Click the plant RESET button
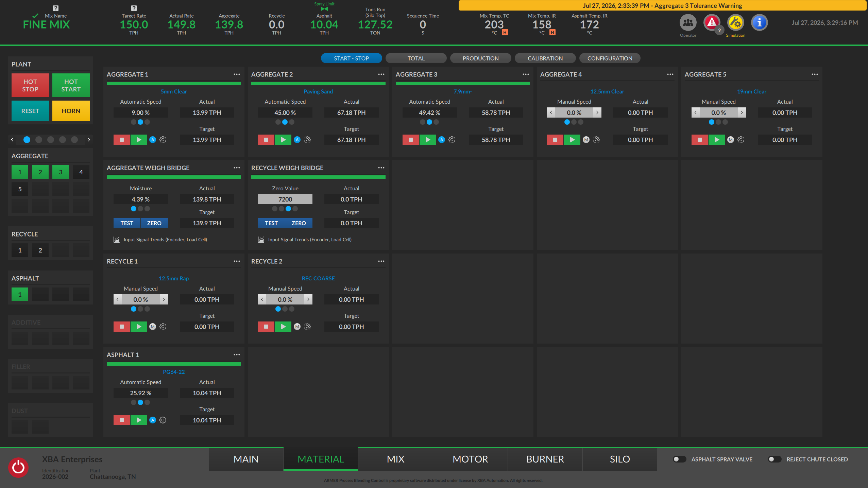The width and height of the screenshot is (868, 488). coord(30,111)
